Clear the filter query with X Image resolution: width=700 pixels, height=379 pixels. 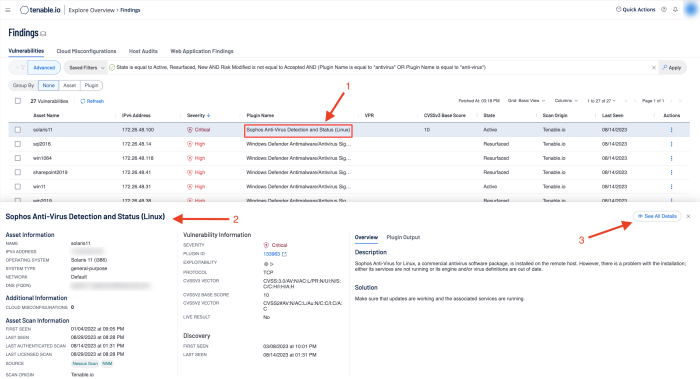point(654,67)
